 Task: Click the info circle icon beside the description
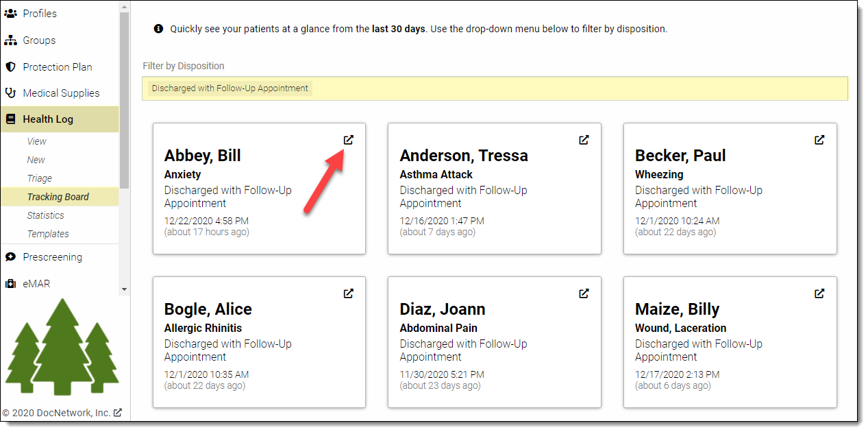pyautogui.click(x=158, y=29)
